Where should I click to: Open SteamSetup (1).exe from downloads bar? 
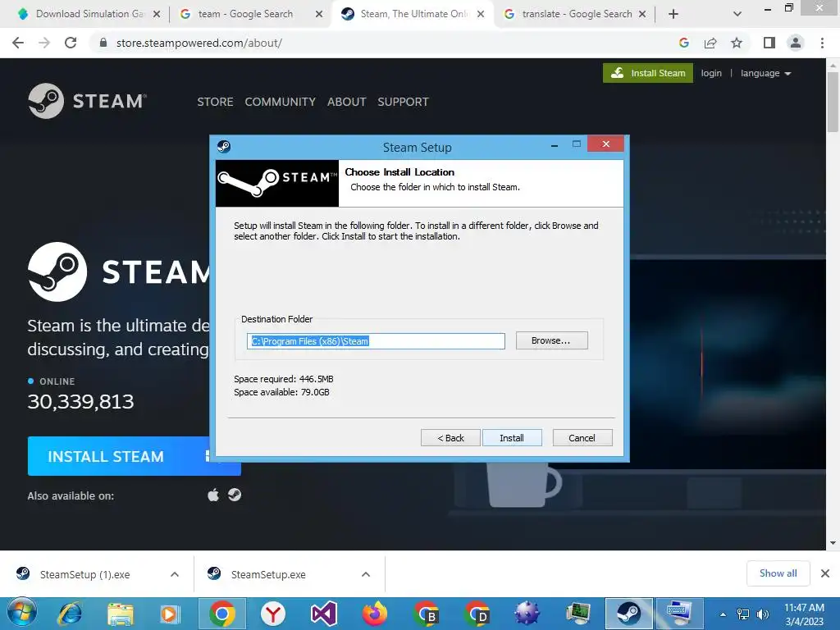click(84, 574)
